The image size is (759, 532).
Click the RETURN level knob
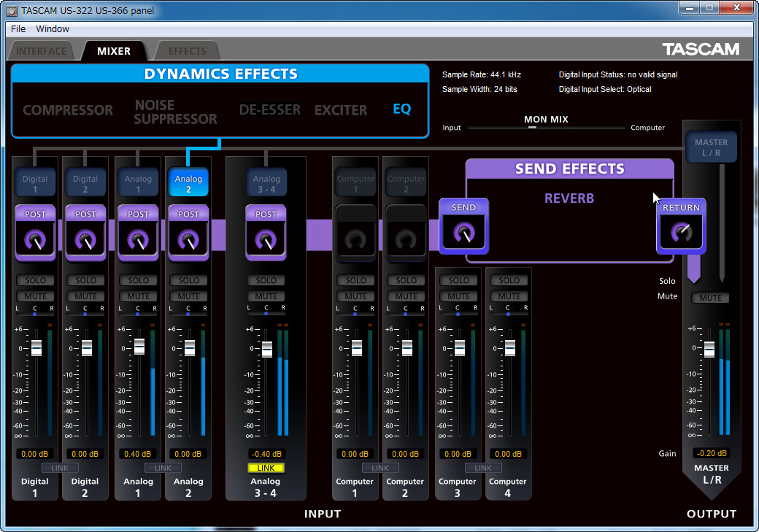pyautogui.click(x=681, y=233)
